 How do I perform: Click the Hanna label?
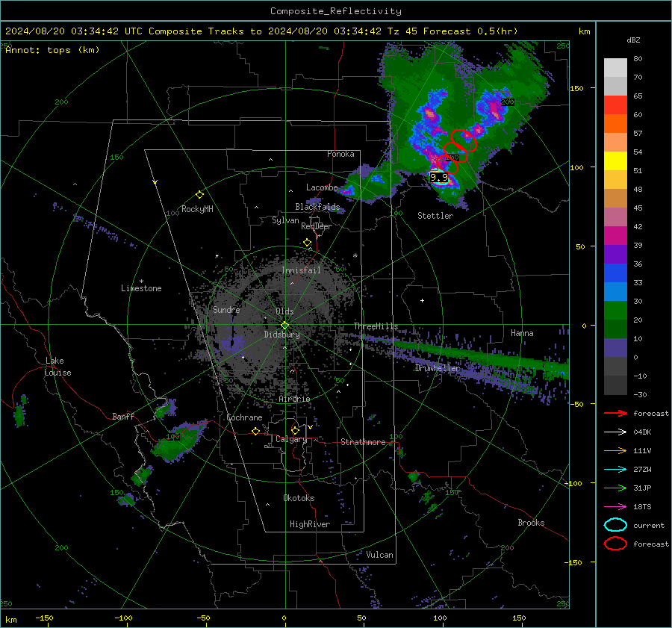[522, 333]
